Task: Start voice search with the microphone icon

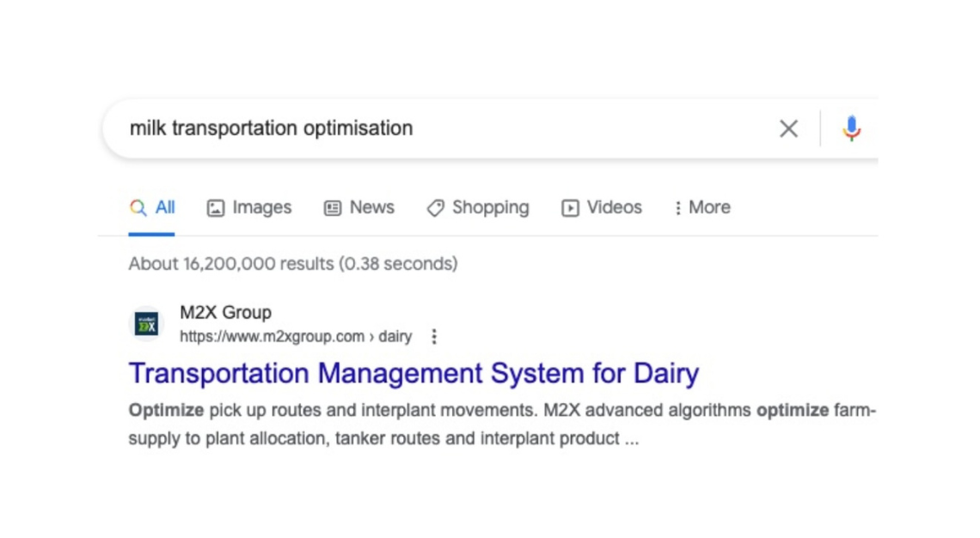Action: tap(851, 129)
